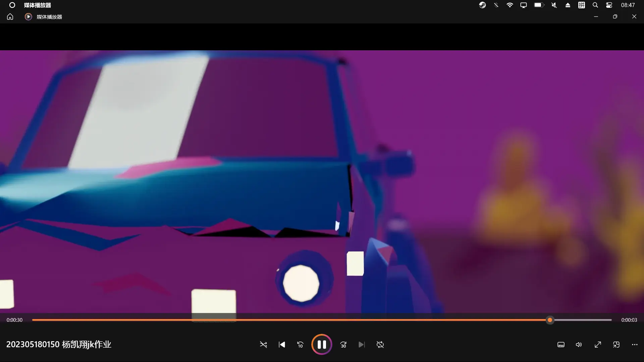Open more options menu
This screenshot has width=644, height=362.
click(x=635, y=345)
